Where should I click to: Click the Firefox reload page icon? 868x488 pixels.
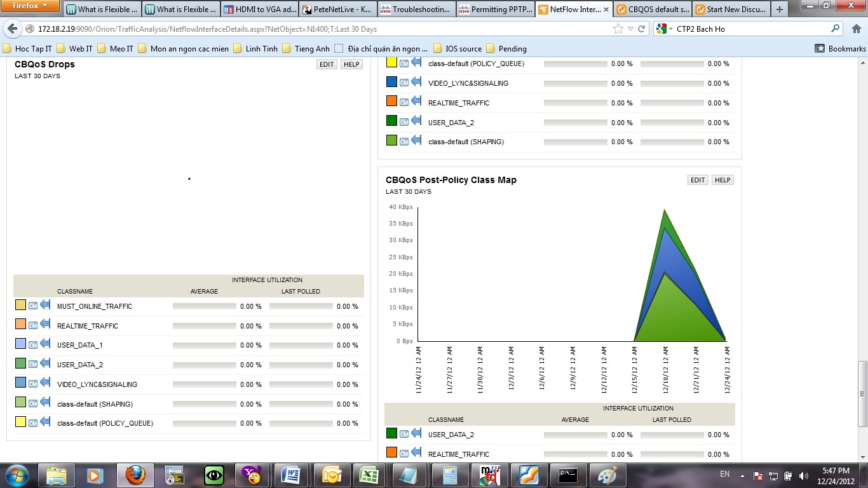[641, 29]
